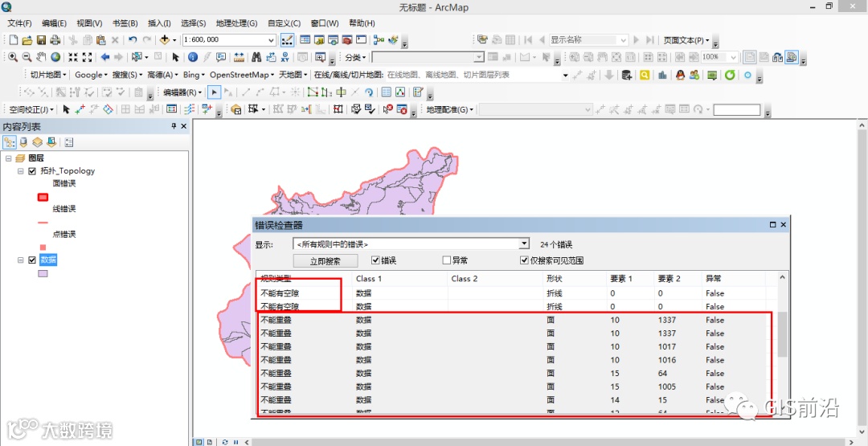This screenshot has width=868, height=446.
Task: Select the Zoom In tool
Action: (x=13, y=57)
